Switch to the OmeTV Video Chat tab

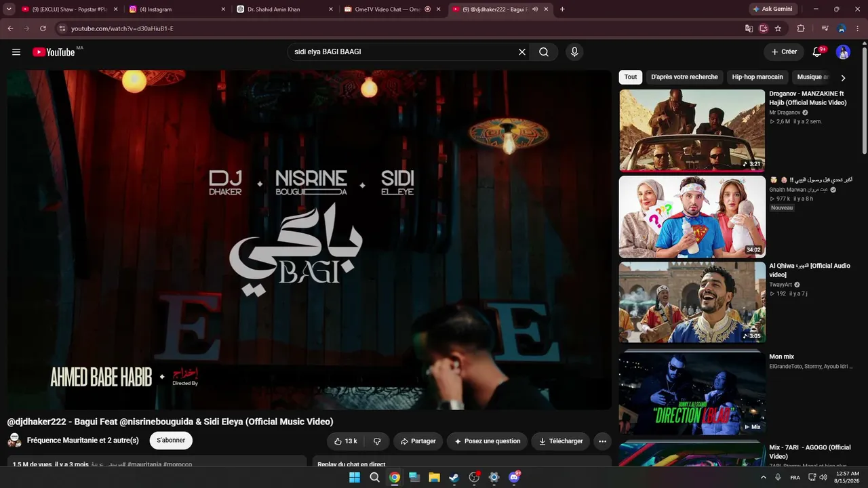[393, 9]
